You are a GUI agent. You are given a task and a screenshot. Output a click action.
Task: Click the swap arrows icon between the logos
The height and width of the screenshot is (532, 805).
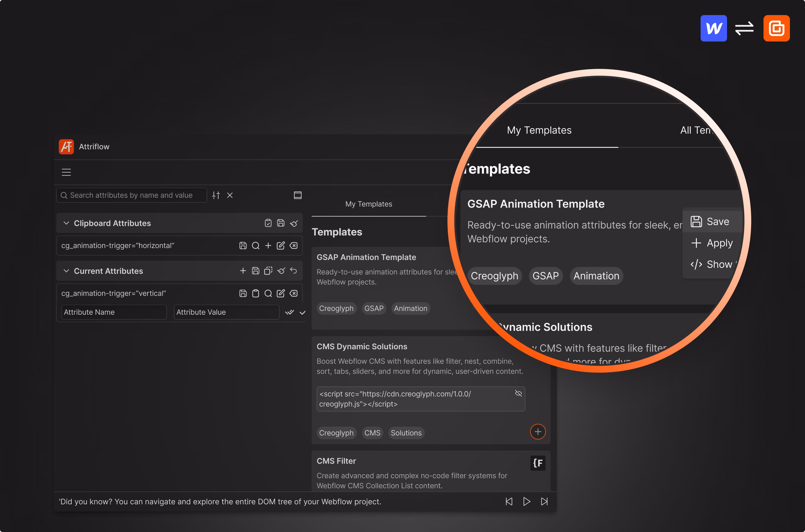click(x=744, y=28)
